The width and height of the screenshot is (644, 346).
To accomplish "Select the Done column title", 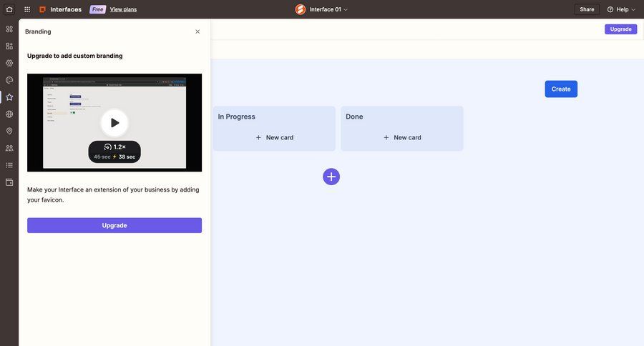I will tap(354, 117).
